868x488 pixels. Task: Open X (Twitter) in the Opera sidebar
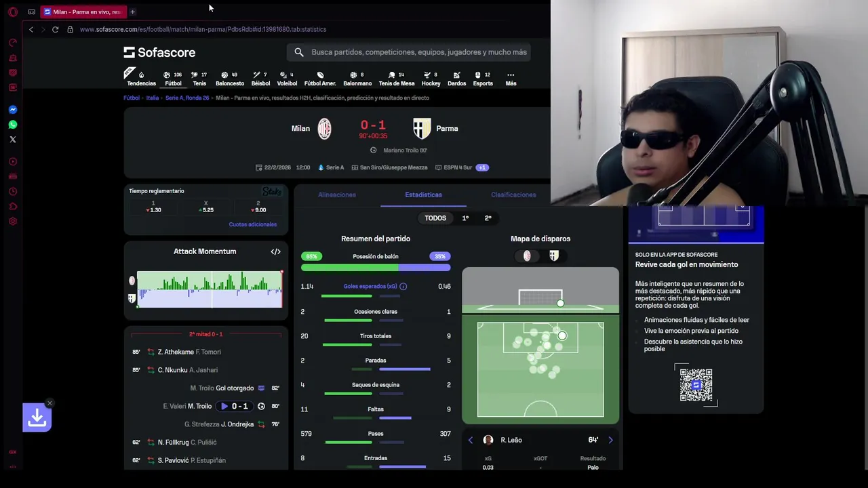pos(12,140)
